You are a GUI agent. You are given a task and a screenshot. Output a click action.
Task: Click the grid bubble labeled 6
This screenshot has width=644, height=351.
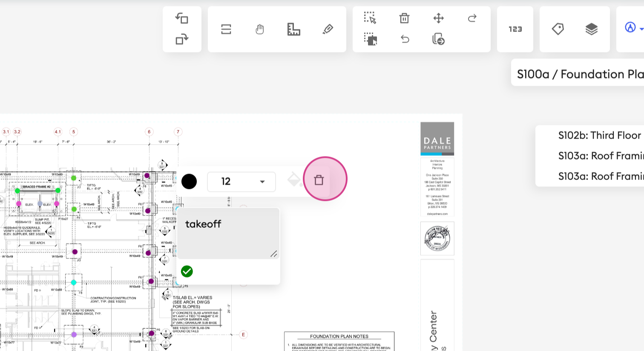pos(149,132)
